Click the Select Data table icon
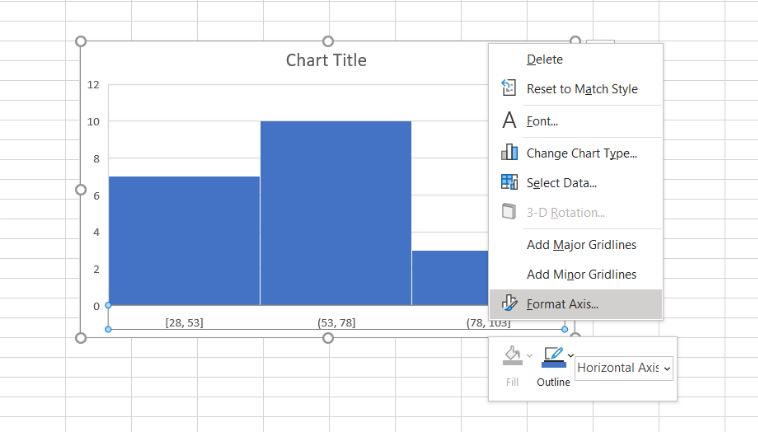 (x=509, y=182)
